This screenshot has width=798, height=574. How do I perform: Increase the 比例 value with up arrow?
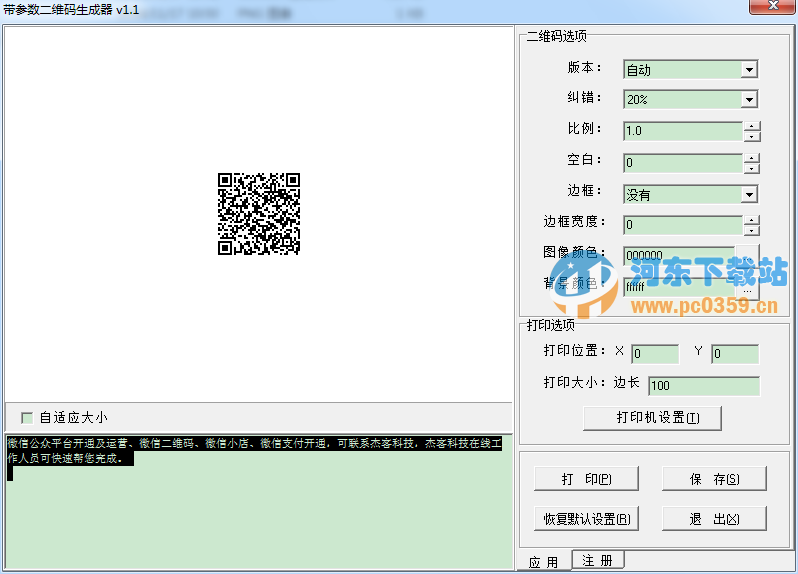point(752,126)
